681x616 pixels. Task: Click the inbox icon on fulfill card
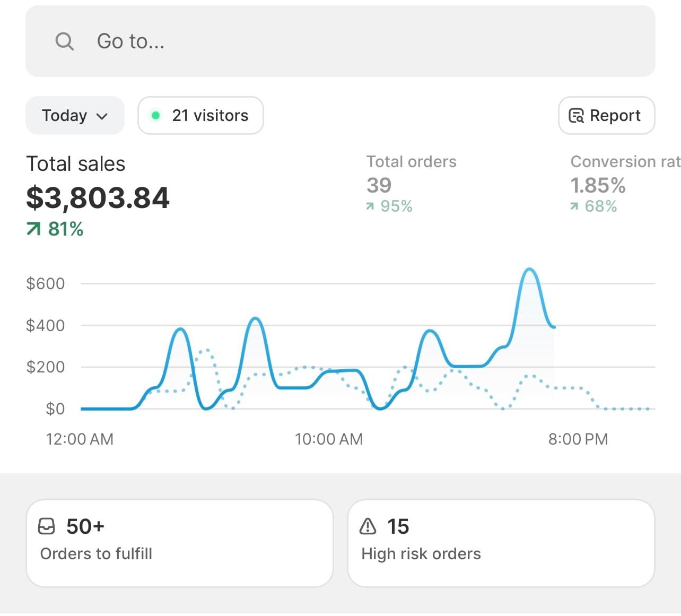[47, 526]
